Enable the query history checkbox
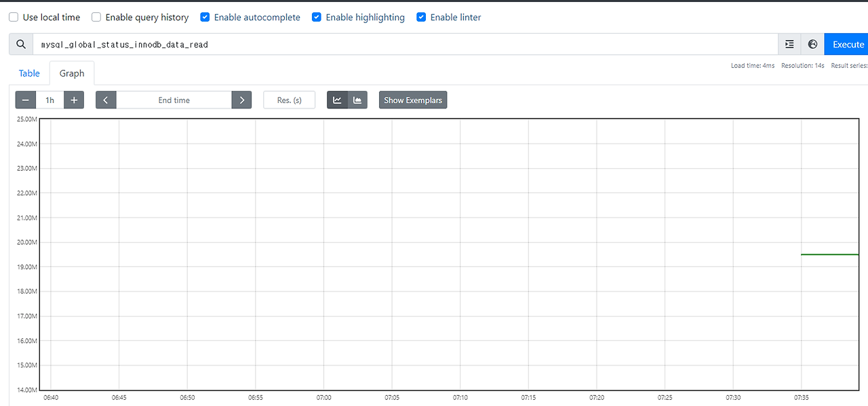The height and width of the screenshot is (406, 868). 96,17
